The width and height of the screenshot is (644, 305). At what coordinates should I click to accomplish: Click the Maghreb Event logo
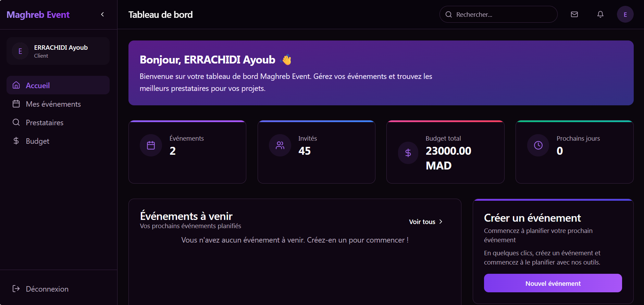pos(38,14)
